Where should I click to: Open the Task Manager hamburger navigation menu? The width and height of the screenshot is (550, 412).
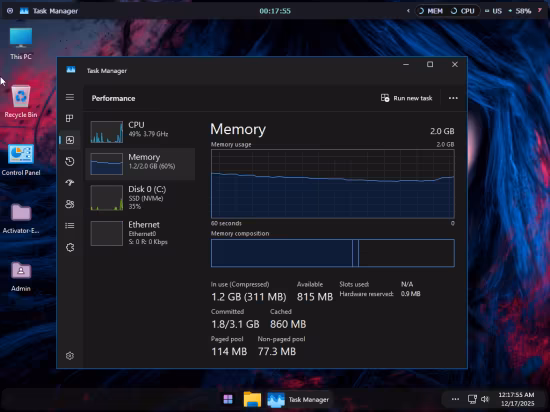pos(70,97)
